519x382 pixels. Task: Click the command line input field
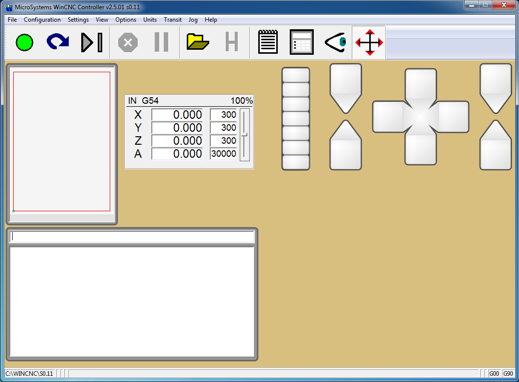132,237
